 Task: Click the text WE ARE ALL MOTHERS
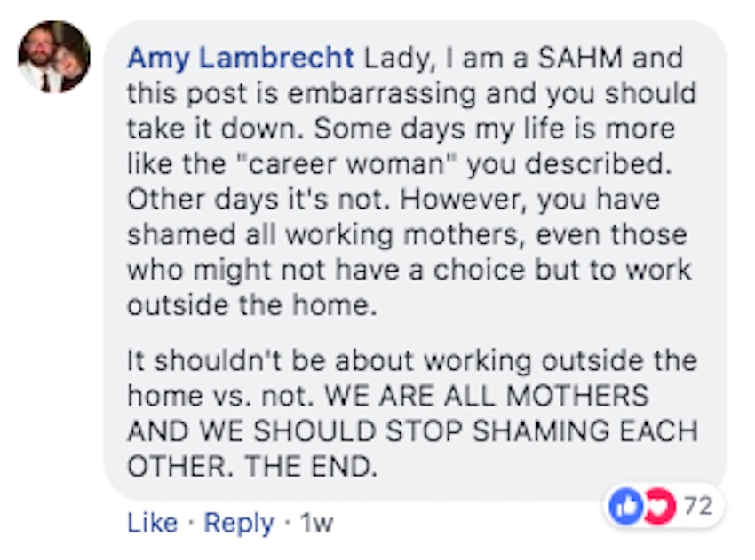pos(487,396)
